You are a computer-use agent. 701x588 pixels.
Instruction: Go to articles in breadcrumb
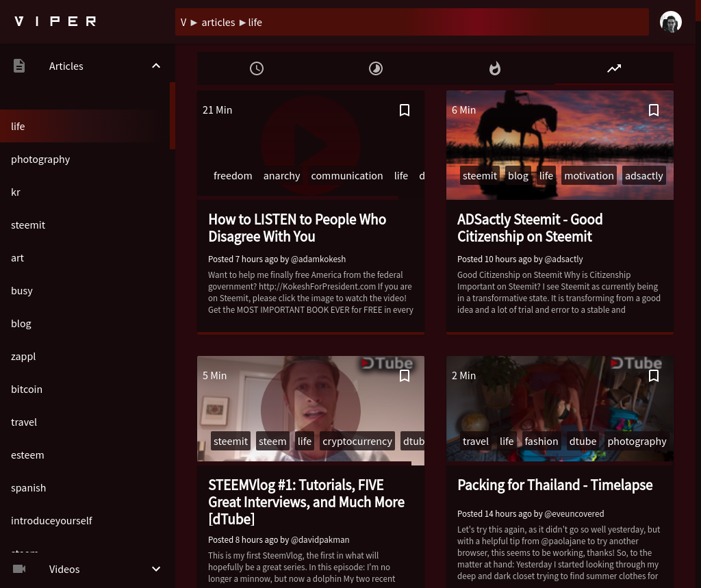coord(218,23)
